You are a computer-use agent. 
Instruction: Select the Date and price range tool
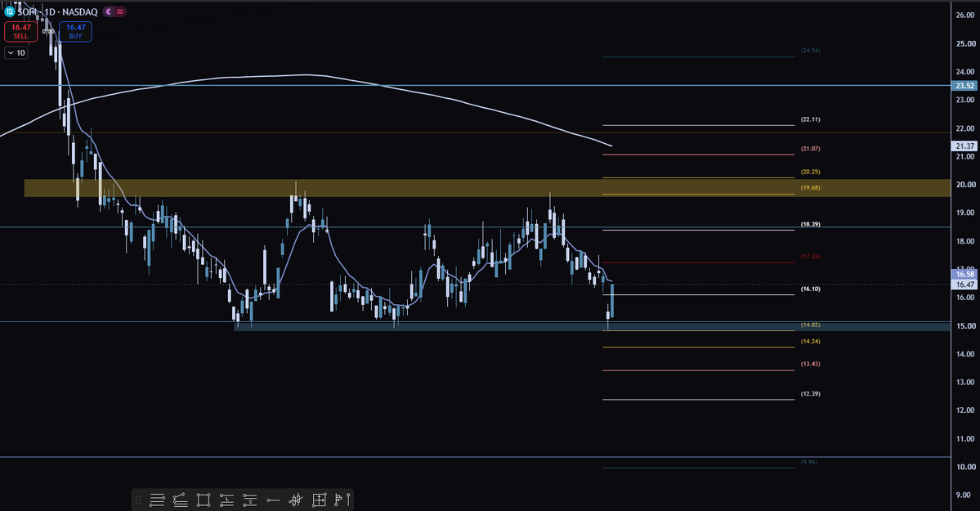(x=319, y=500)
